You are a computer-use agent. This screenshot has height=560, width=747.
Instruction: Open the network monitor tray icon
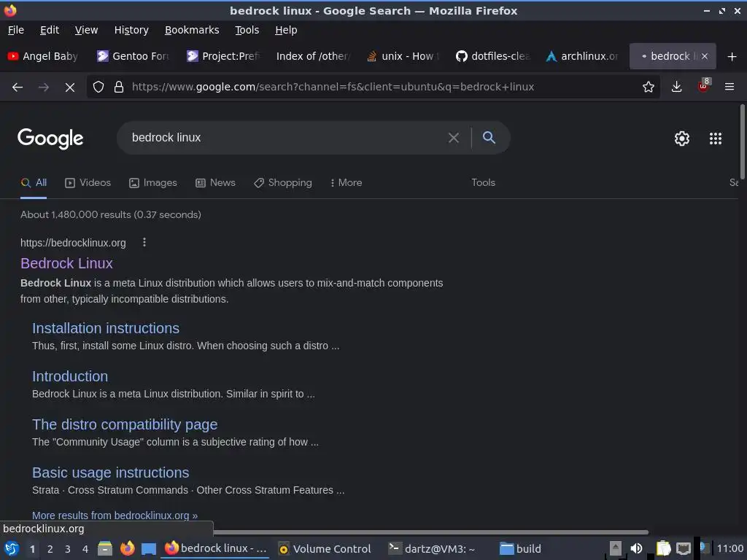click(683, 548)
